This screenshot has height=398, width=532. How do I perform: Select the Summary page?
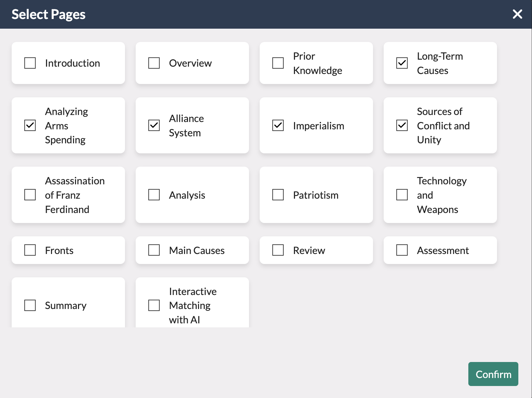(30, 305)
